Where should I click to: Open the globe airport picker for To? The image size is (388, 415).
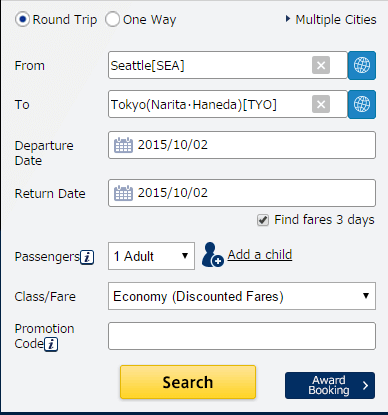coord(362,104)
